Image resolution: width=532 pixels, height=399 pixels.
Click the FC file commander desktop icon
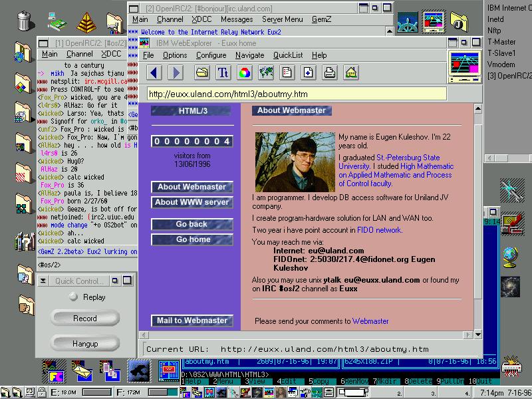[54, 371]
